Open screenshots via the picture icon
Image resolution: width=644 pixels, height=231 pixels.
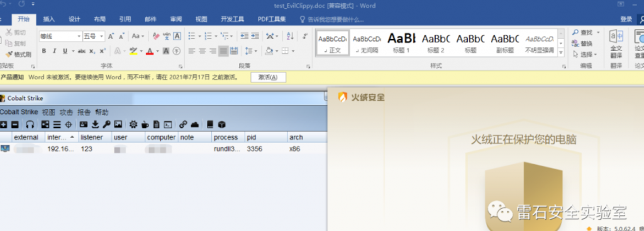pyautogui.click(x=118, y=124)
